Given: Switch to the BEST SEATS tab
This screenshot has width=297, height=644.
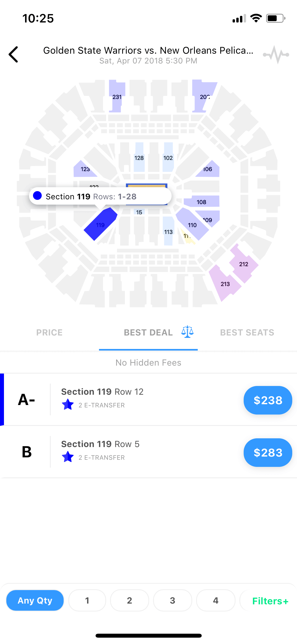Looking at the screenshot, I should (247, 332).
